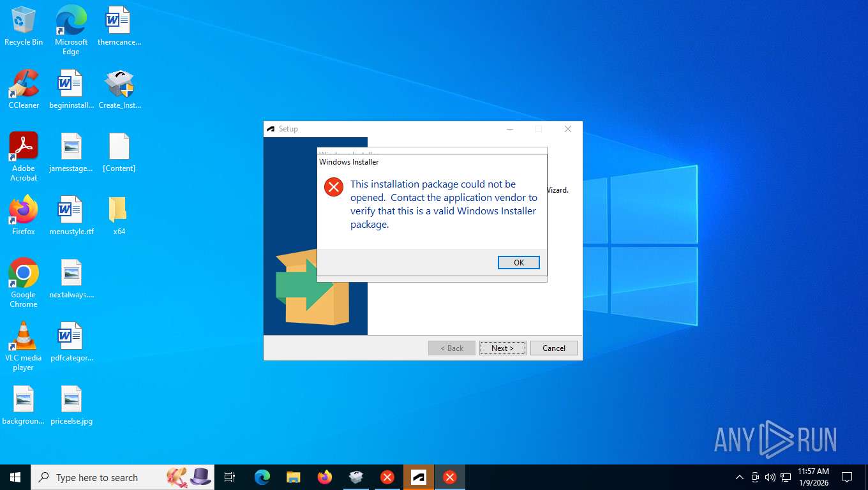Select the begininstall Word document icon

click(71, 89)
